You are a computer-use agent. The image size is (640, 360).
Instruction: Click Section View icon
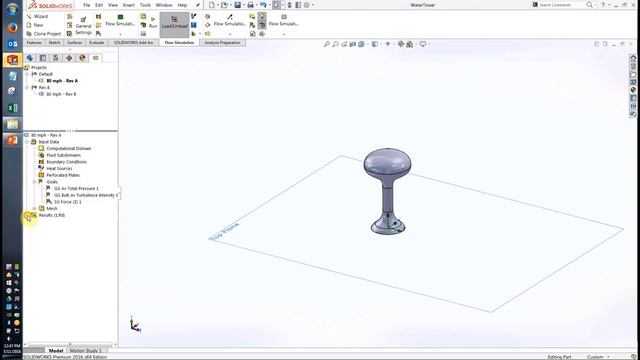[x=353, y=44]
